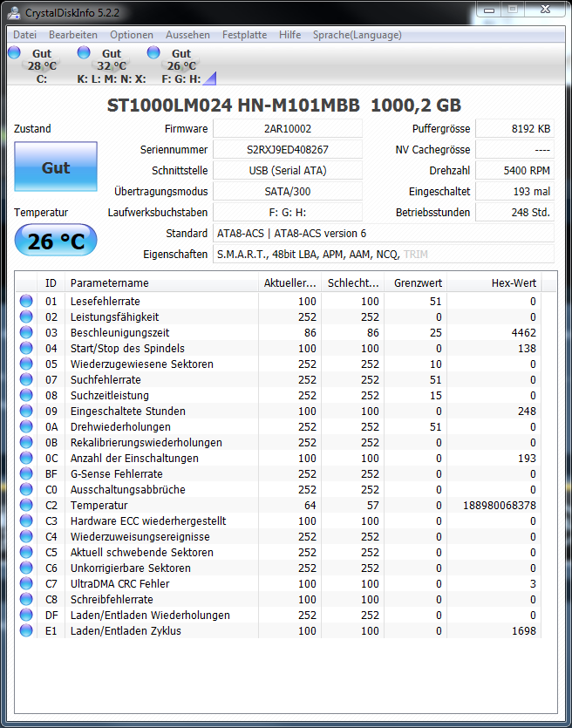Click the Betriebsstunden 248 Std. field

(x=515, y=212)
